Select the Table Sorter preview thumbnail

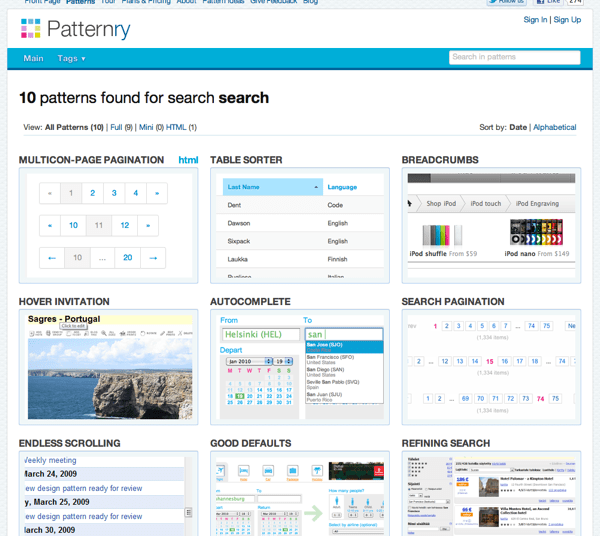click(300, 225)
